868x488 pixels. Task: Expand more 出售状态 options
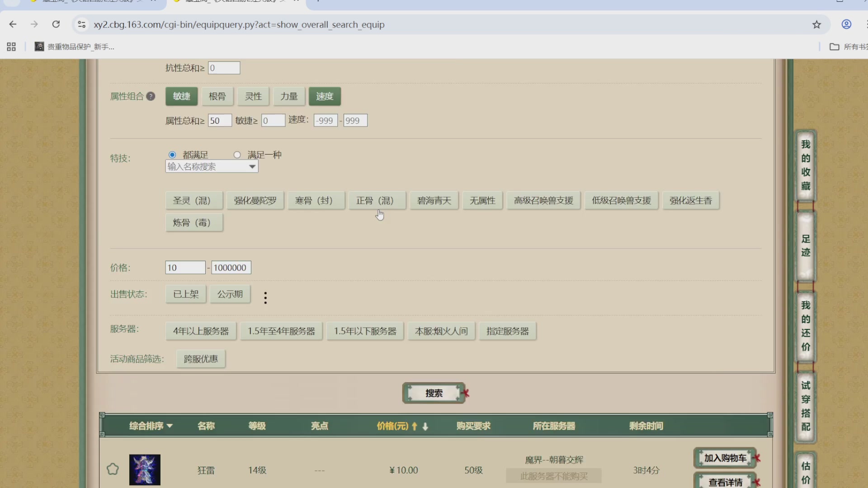(x=265, y=297)
